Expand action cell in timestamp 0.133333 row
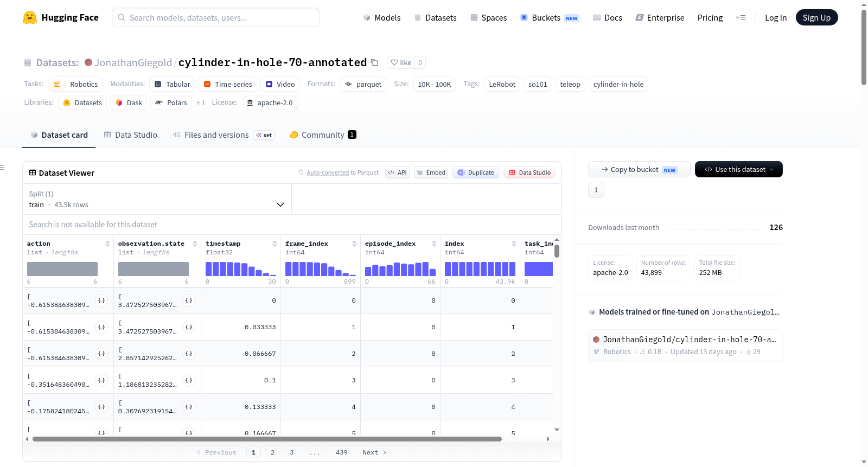Viewport: 868px width, 467px height. pyautogui.click(x=101, y=407)
